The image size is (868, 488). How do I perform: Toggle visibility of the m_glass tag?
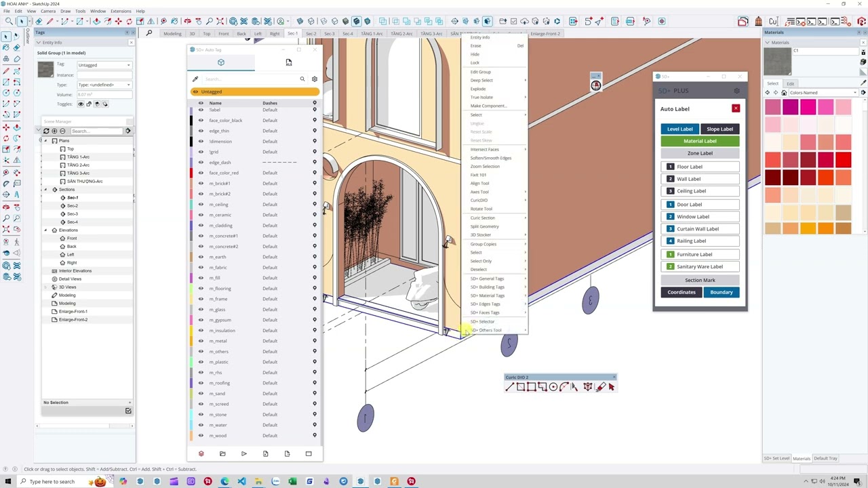[201, 309]
